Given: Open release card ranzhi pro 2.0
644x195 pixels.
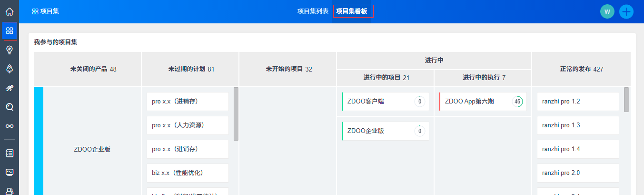Looking at the screenshot, I should (x=578, y=173).
